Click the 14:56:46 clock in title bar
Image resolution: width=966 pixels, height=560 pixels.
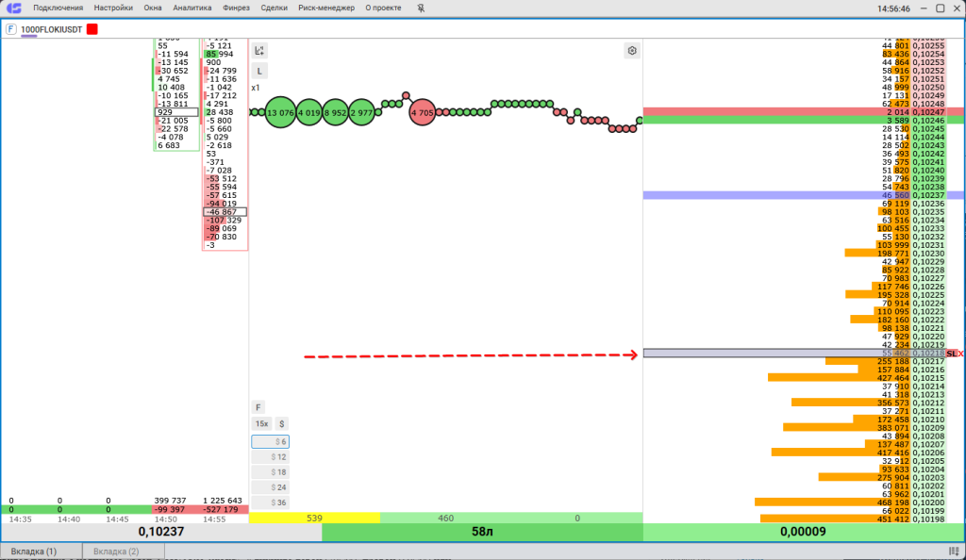pos(893,8)
